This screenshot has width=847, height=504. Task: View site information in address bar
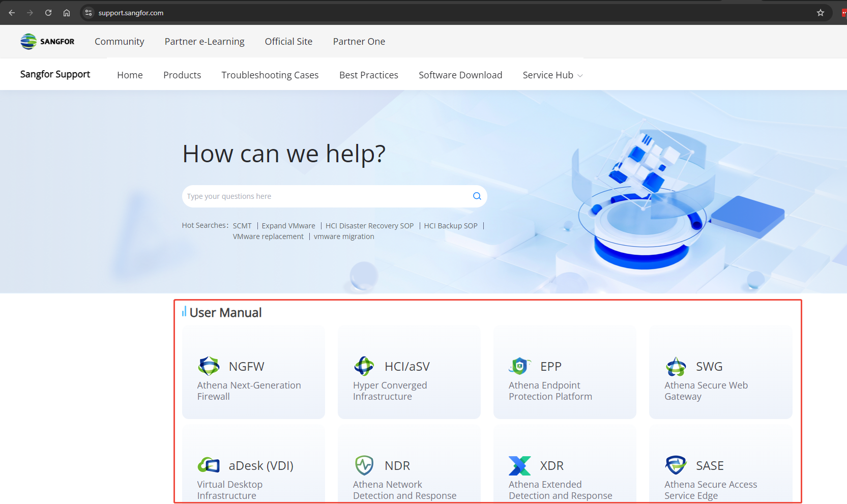click(x=89, y=13)
